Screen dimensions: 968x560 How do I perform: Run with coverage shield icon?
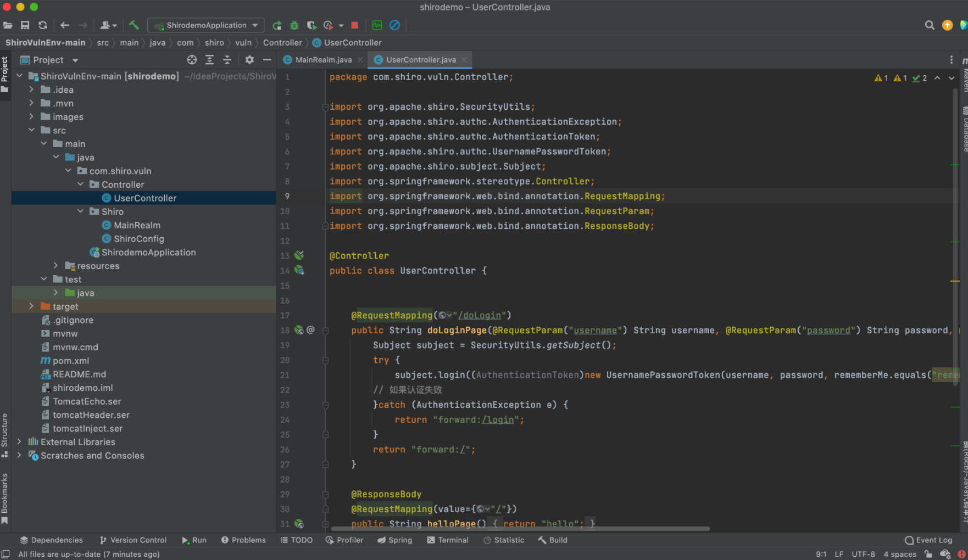(x=311, y=25)
